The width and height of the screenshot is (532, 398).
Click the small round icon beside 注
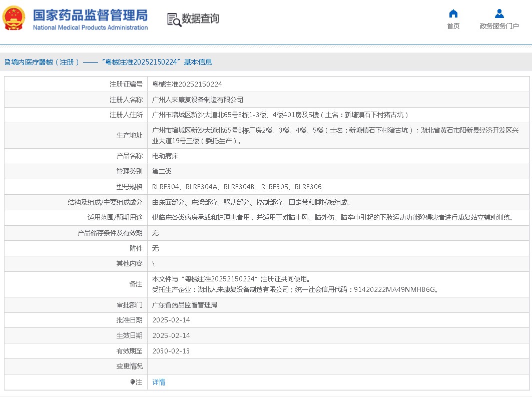tap(133, 382)
